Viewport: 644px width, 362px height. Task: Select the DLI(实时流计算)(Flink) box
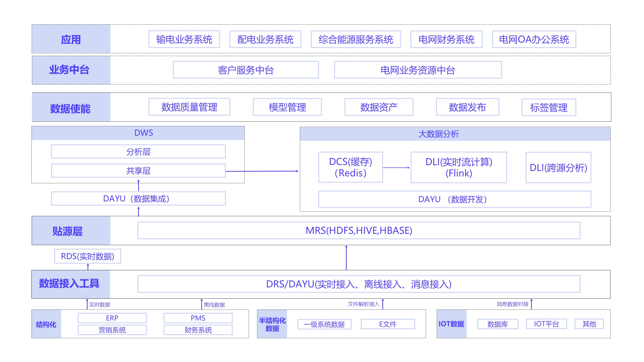pyautogui.click(x=459, y=167)
